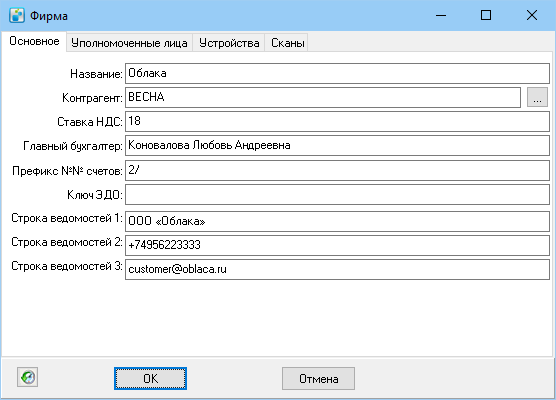Minimize the Фирма window
Image resolution: width=556 pixels, height=400 pixels.
[x=441, y=15]
